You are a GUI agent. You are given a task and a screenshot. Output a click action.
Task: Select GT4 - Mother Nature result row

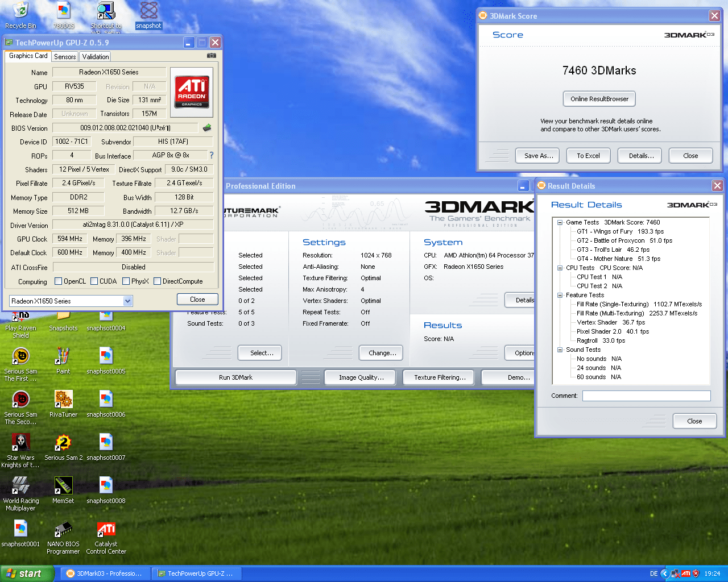618,259
